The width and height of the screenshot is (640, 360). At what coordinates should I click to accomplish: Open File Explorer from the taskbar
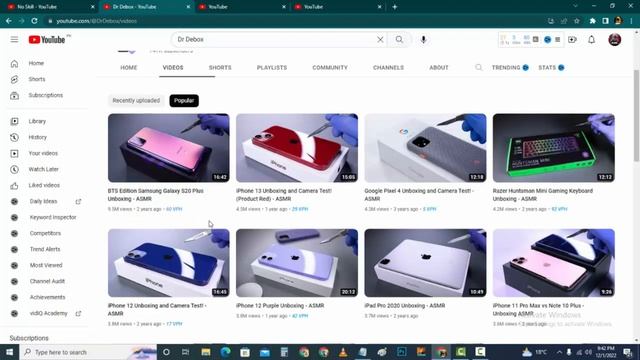[x=205, y=352]
